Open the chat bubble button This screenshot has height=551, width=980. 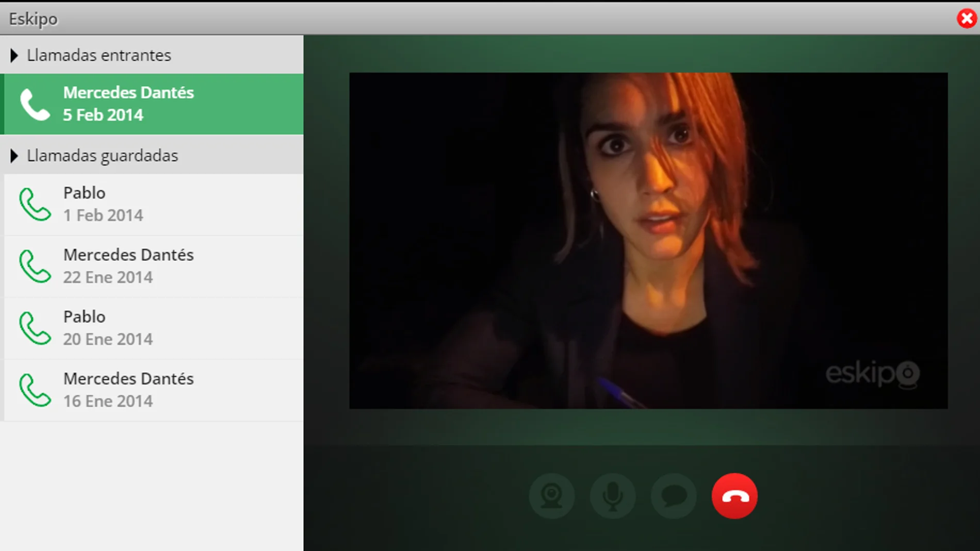click(x=674, y=496)
